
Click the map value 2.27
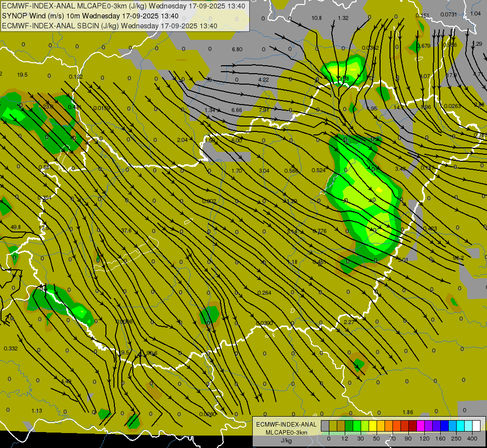point(349,322)
